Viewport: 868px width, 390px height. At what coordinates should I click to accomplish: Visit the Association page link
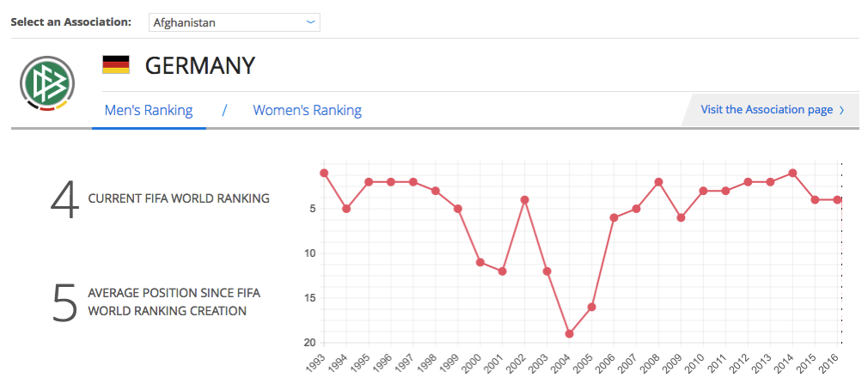pos(767,109)
